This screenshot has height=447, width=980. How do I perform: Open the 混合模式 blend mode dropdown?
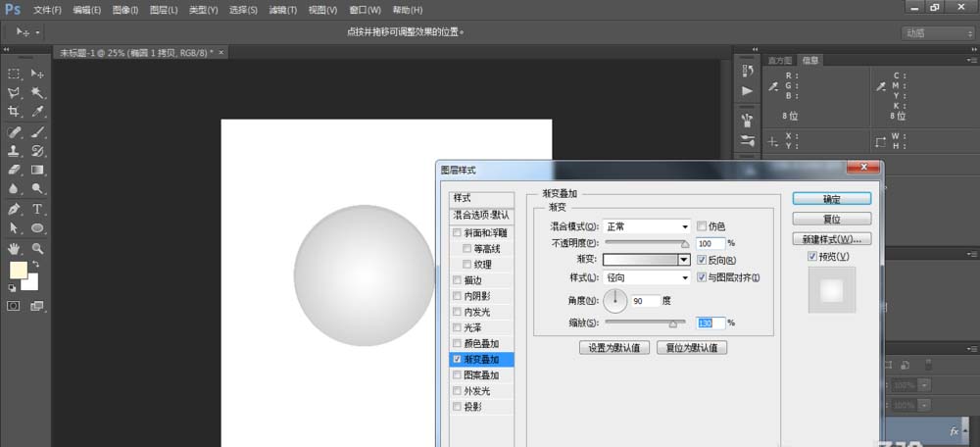646,226
